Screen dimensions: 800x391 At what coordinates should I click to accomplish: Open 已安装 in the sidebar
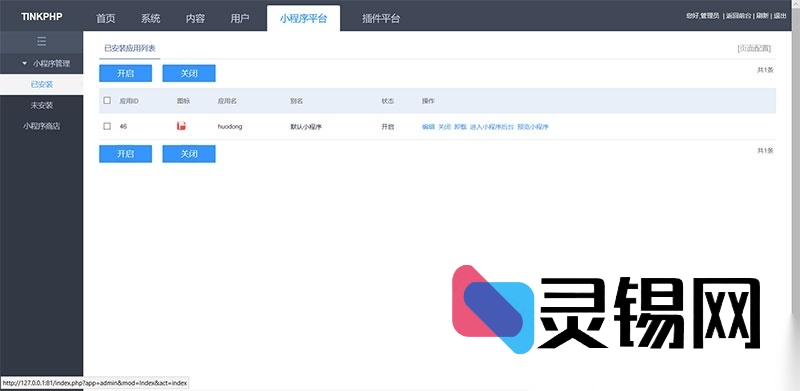click(x=41, y=84)
